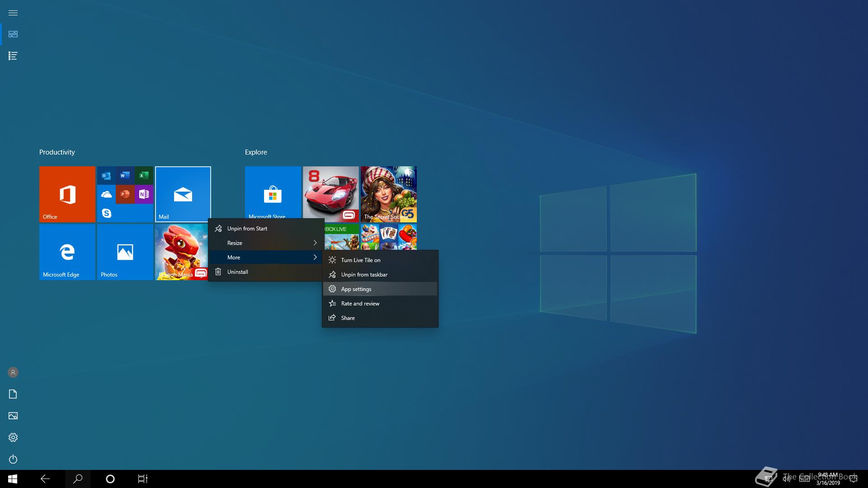Switch to All apps list view

[13, 56]
